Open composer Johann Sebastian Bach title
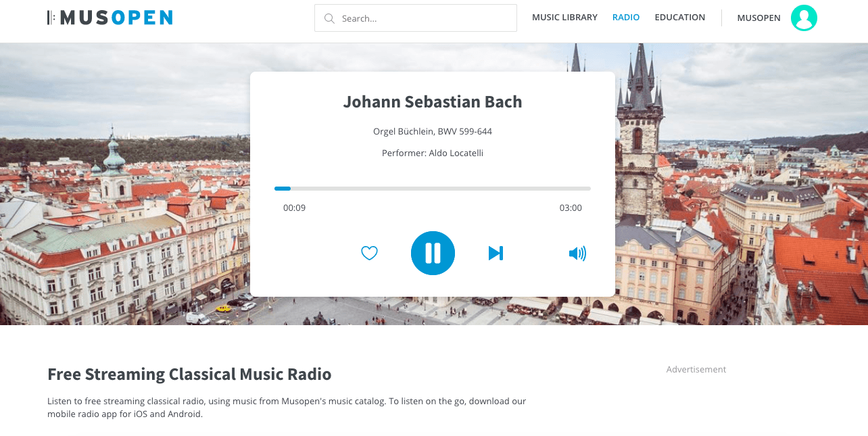The image size is (868, 436). [433, 102]
